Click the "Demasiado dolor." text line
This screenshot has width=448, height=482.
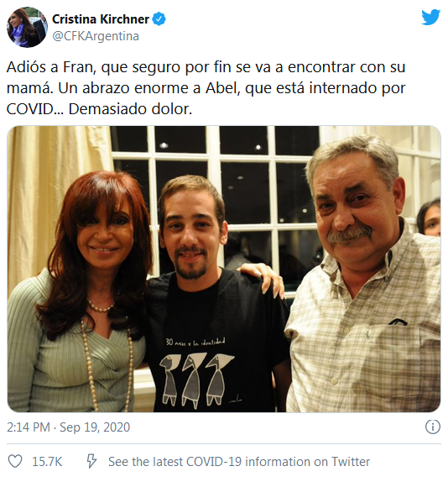click(130, 109)
